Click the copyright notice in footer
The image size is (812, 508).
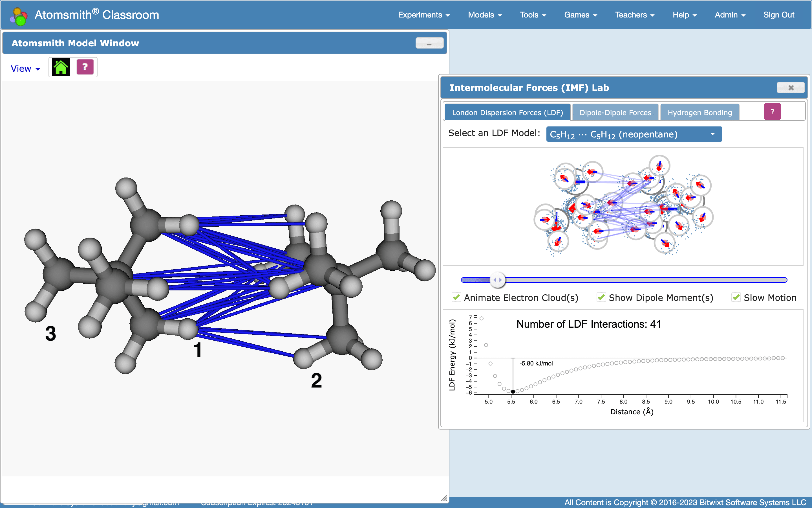point(685,502)
